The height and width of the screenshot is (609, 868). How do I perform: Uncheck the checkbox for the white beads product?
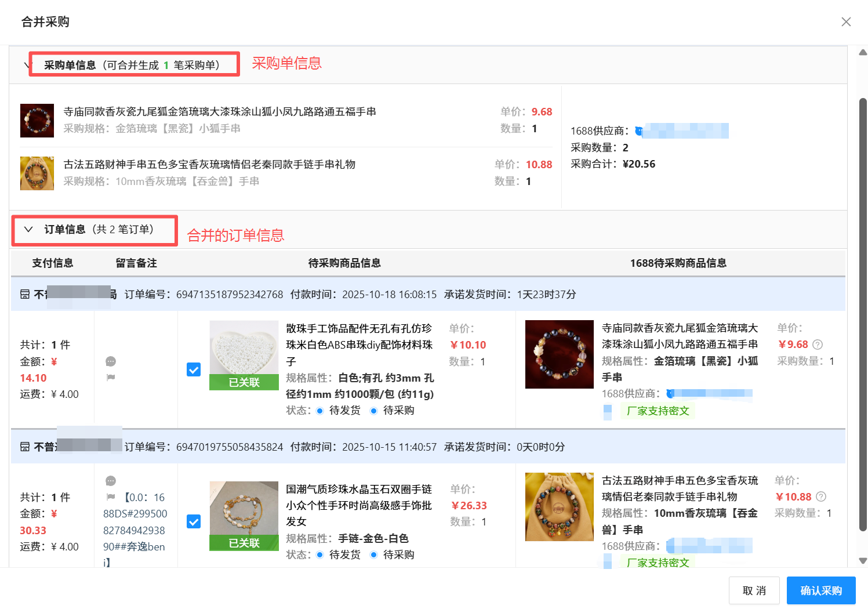point(194,369)
